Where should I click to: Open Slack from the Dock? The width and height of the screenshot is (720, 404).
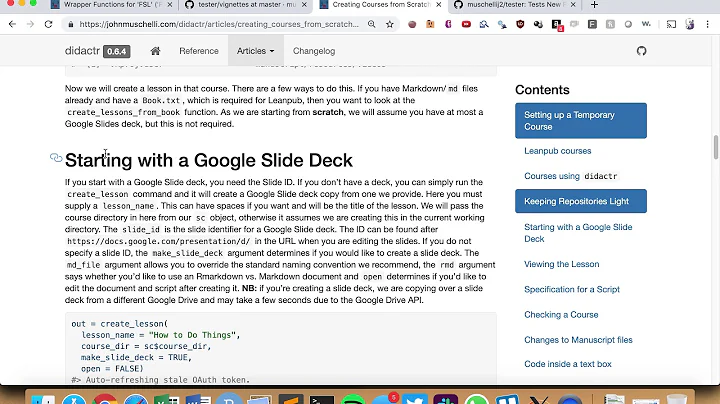coord(446,399)
